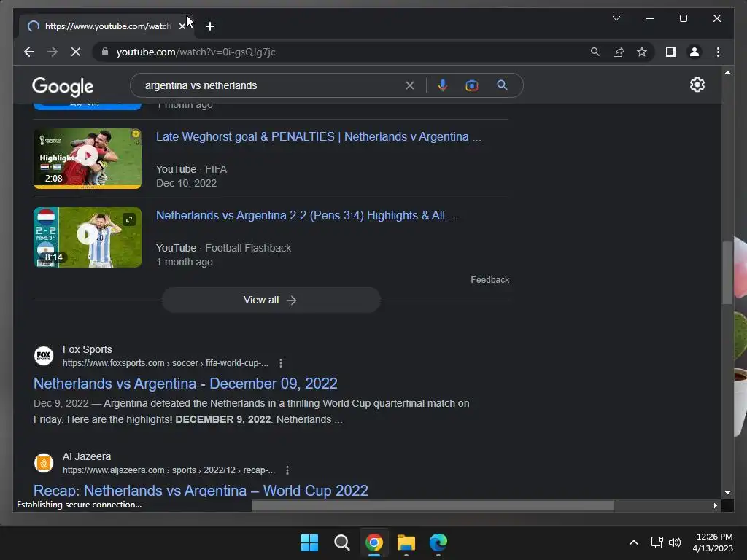
Task: Open the Windows Start menu
Action: 309,542
